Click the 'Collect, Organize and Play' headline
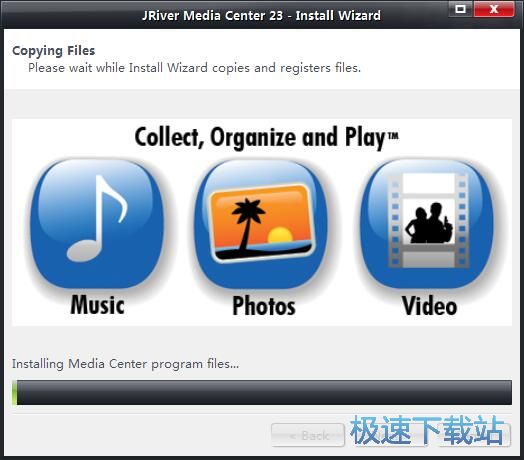This screenshot has height=460, width=524. [266, 137]
